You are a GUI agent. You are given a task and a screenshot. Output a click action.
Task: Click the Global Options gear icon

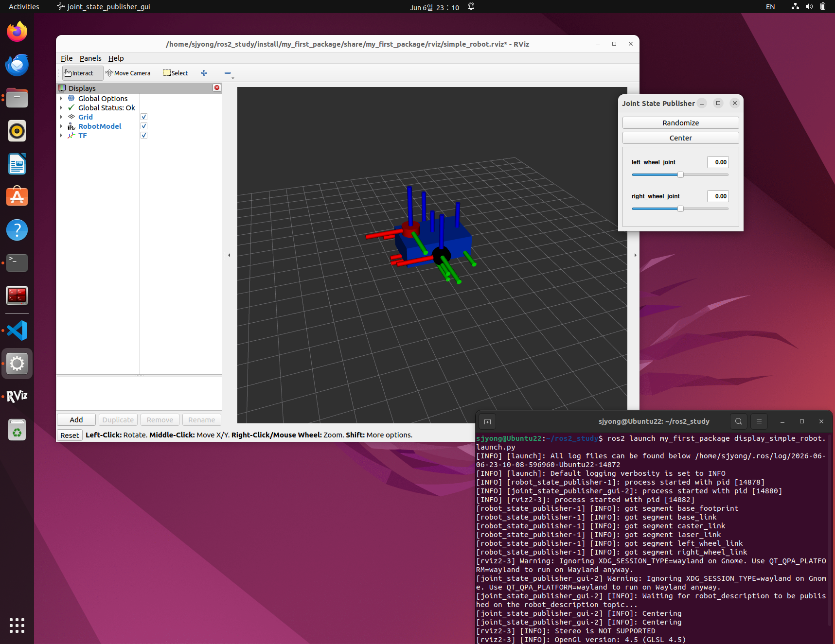pyautogui.click(x=71, y=98)
